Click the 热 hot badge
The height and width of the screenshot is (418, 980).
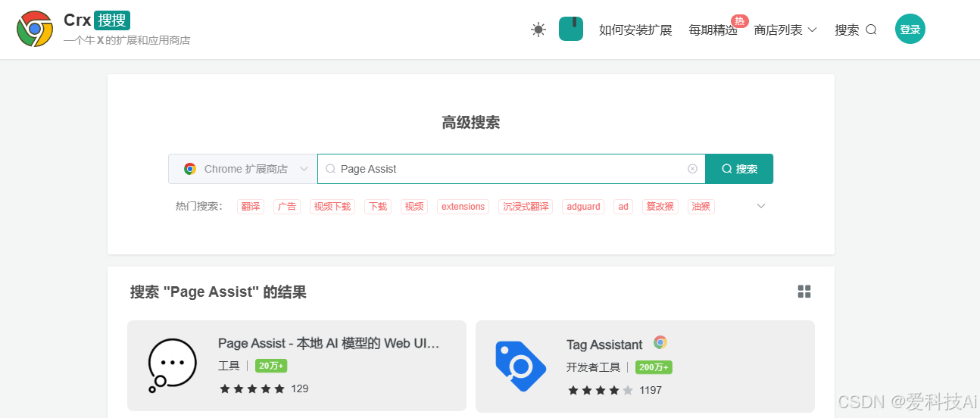pyautogui.click(x=740, y=21)
